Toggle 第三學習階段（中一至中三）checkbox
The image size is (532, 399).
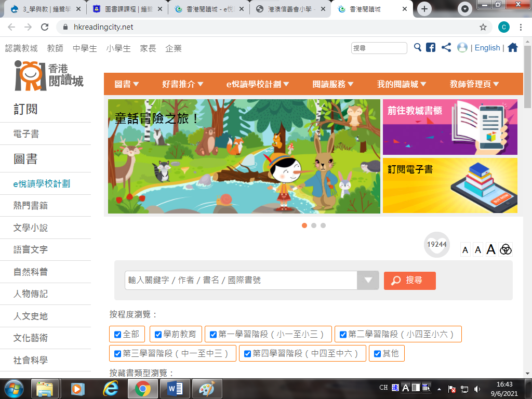tap(118, 353)
